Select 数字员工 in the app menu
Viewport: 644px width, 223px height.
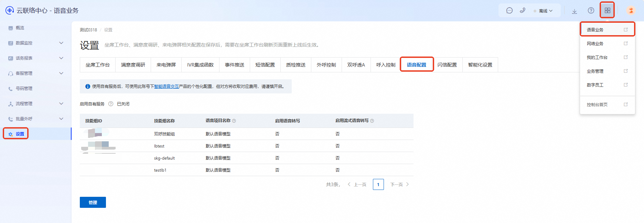tap(608, 85)
